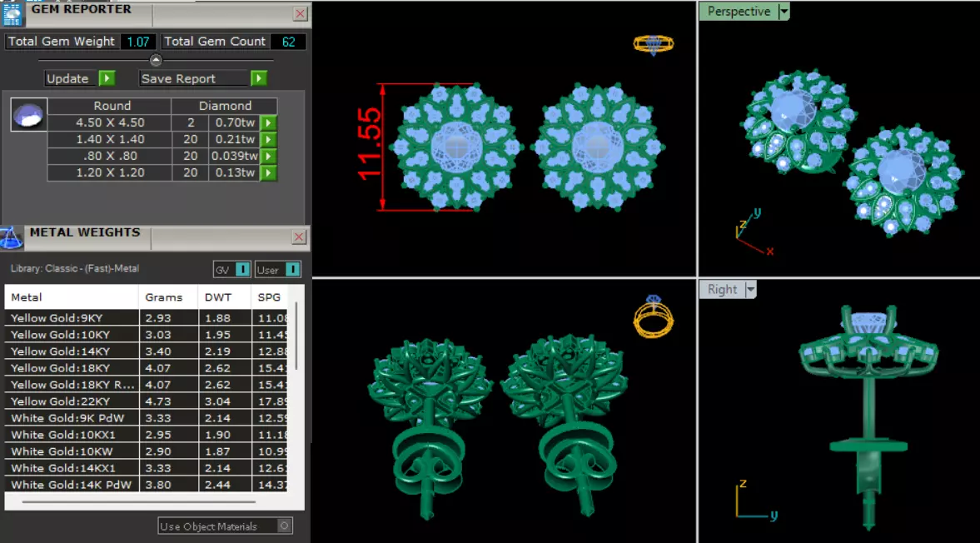Click green arrow for .80 X .80 row
The height and width of the screenshot is (543, 980).
[268, 157]
